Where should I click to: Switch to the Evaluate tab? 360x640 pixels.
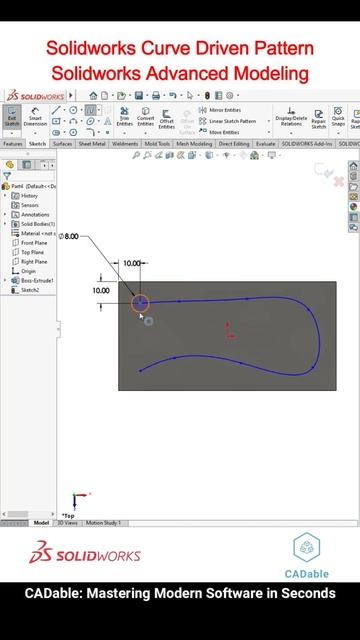(x=265, y=144)
